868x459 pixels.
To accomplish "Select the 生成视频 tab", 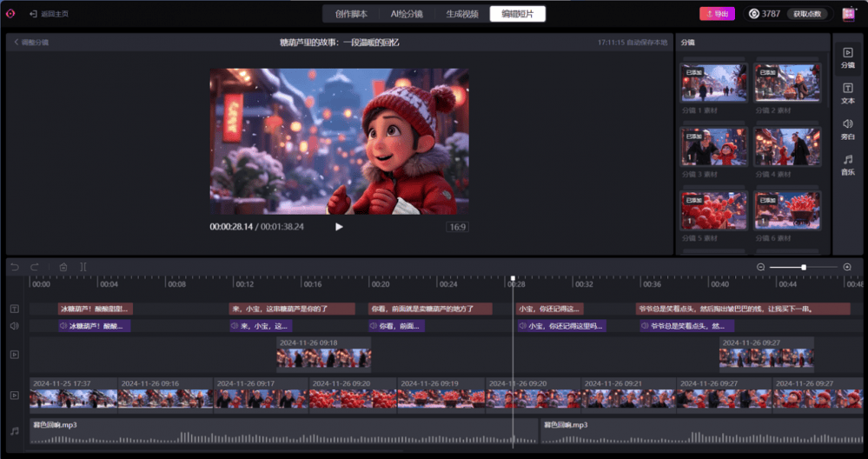I will pos(462,14).
